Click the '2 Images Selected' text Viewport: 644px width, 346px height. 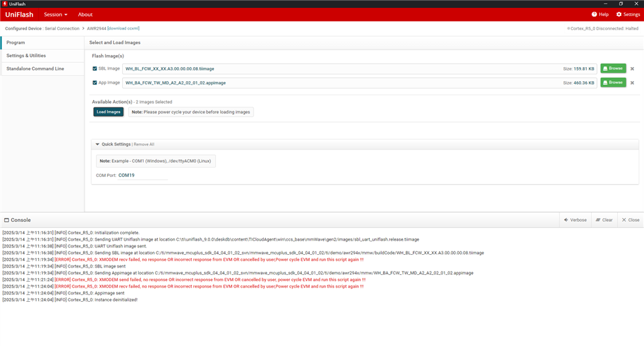[x=154, y=102]
